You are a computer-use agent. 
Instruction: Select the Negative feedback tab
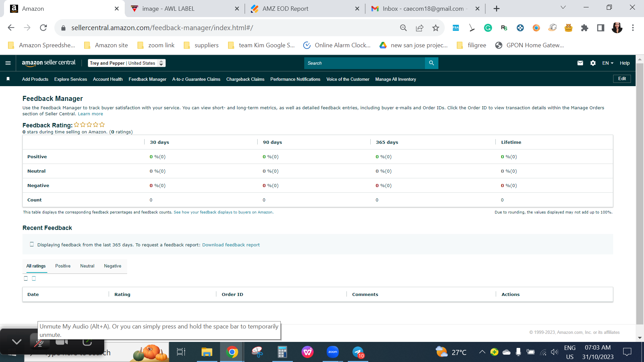(113, 266)
